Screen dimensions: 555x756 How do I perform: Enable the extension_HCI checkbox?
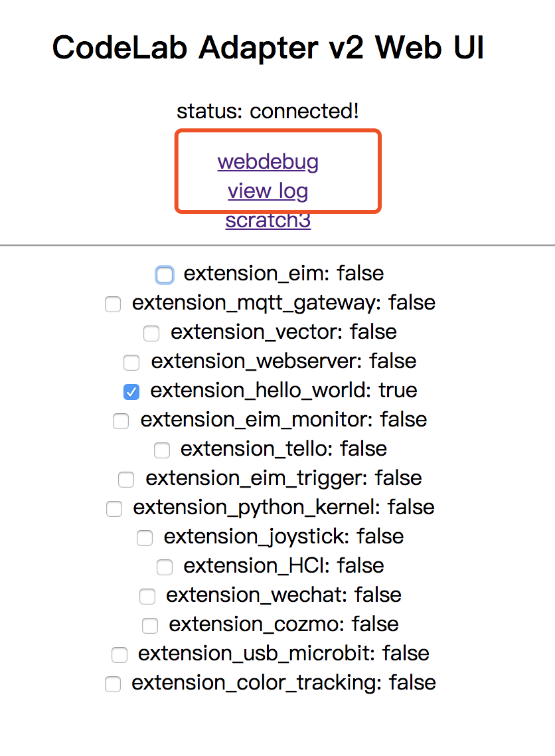coord(165,567)
